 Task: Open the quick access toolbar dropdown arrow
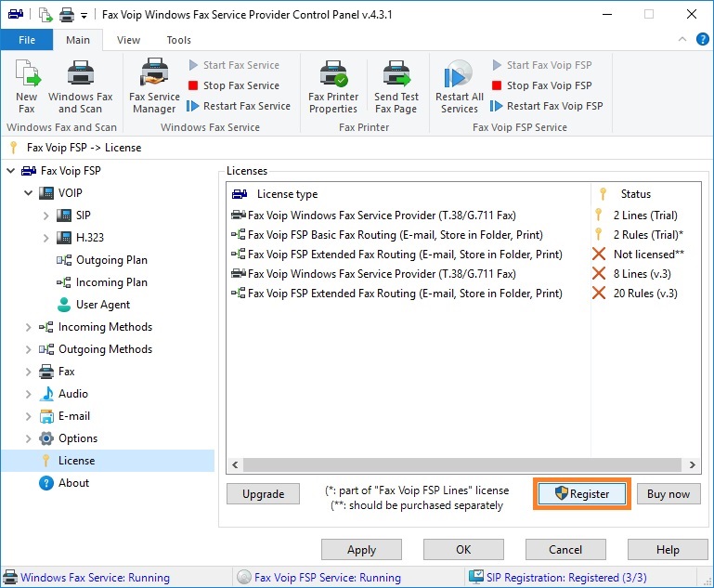click(84, 16)
